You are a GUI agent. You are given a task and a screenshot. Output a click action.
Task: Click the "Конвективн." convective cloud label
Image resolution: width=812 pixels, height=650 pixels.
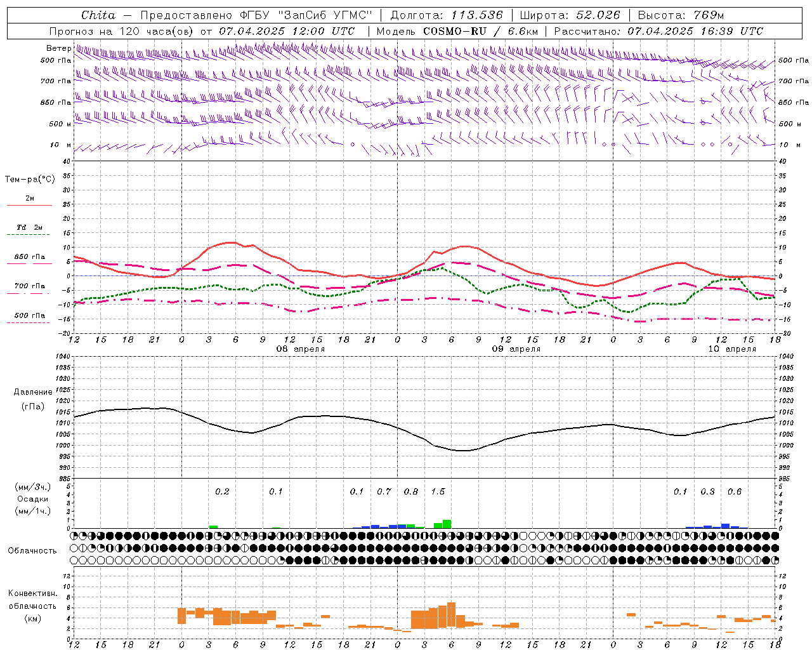33,594
